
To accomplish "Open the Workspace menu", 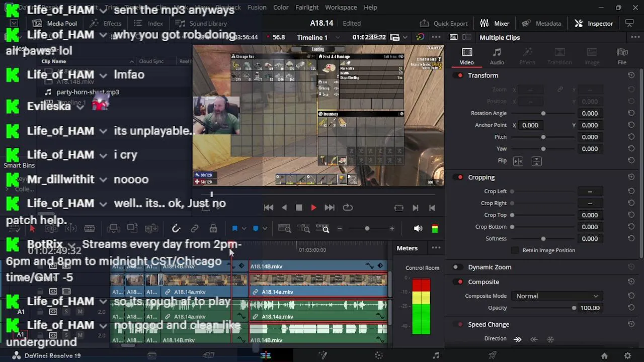I will point(341,8).
